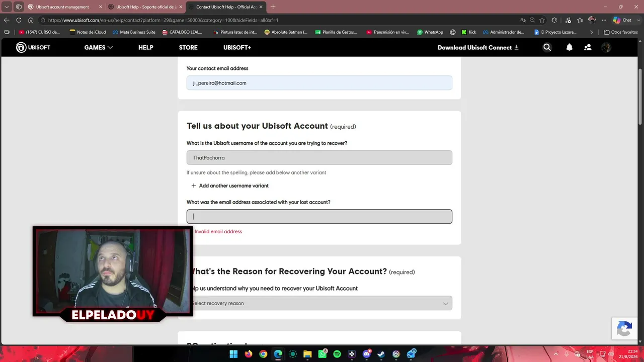Open the HELP menu item

[x=146, y=47]
